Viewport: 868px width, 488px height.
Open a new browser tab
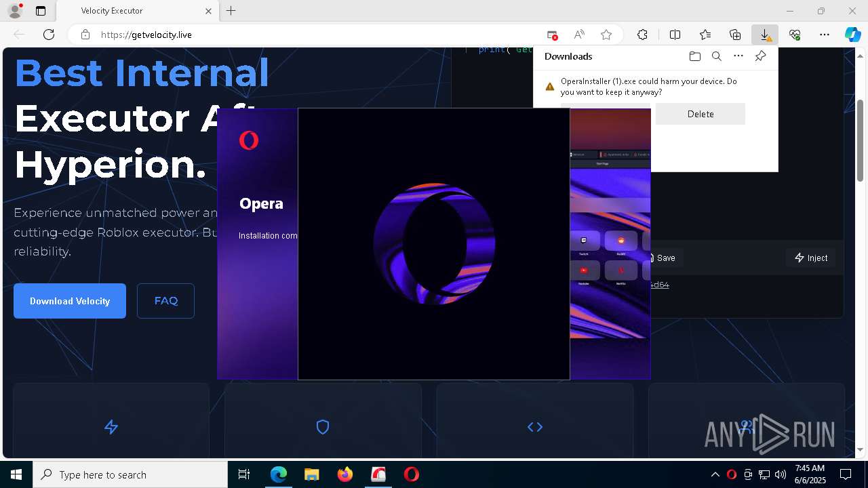click(231, 11)
